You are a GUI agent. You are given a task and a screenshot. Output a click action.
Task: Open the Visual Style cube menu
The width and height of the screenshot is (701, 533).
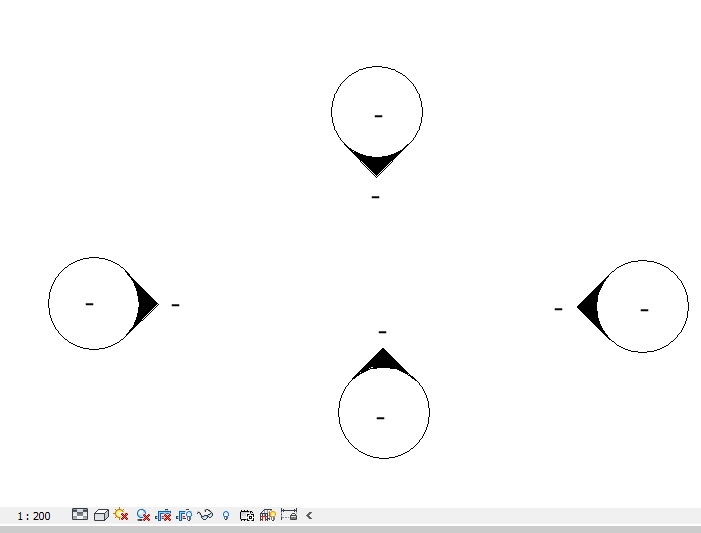[101, 515]
